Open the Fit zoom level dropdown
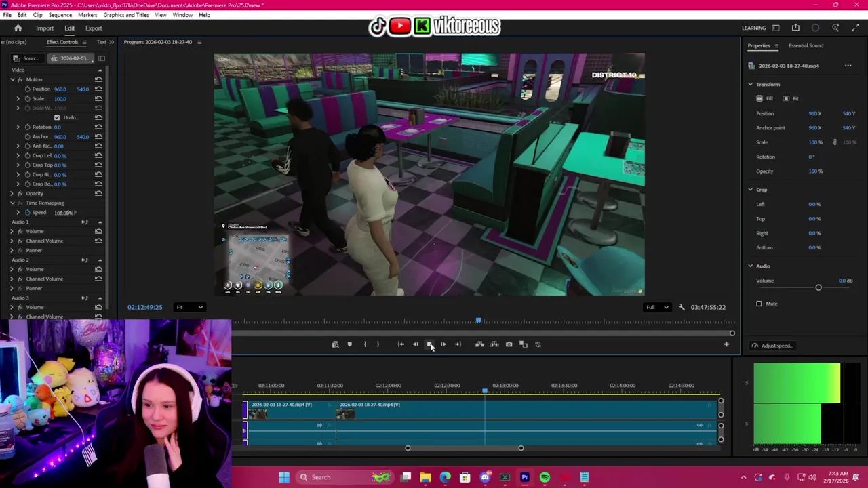The image size is (868, 488). [x=189, y=307]
